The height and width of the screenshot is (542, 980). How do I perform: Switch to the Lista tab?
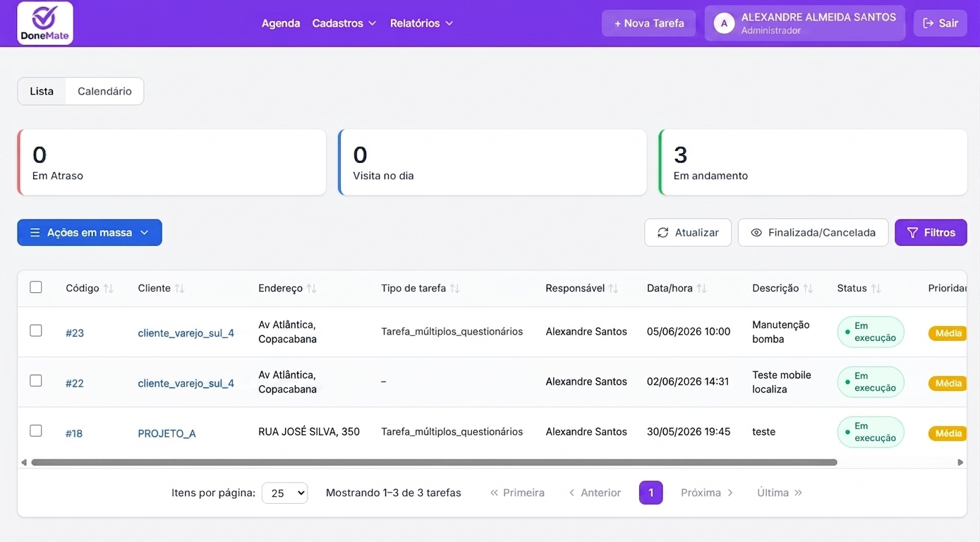[x=42, y=91]
